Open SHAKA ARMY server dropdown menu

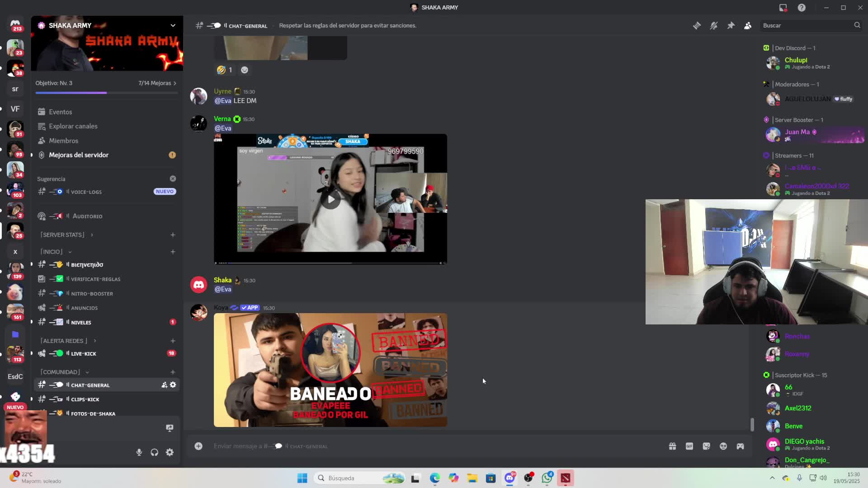pyautogui.click(x=173, y=25)
